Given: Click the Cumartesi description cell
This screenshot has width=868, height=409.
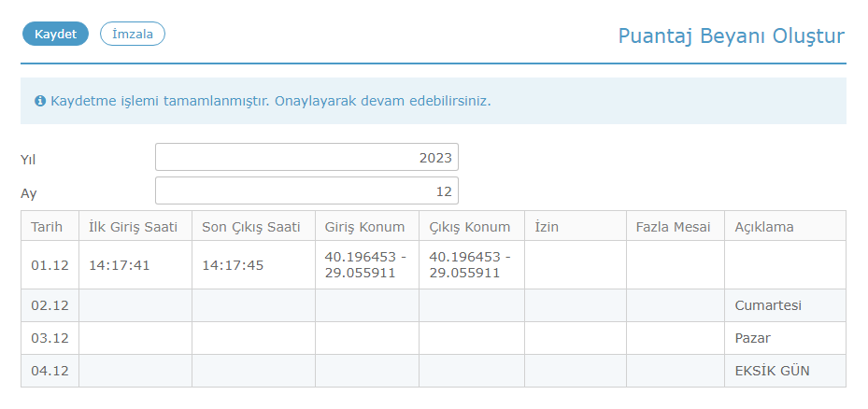Looking at the screenshot, I should [785, 305].
